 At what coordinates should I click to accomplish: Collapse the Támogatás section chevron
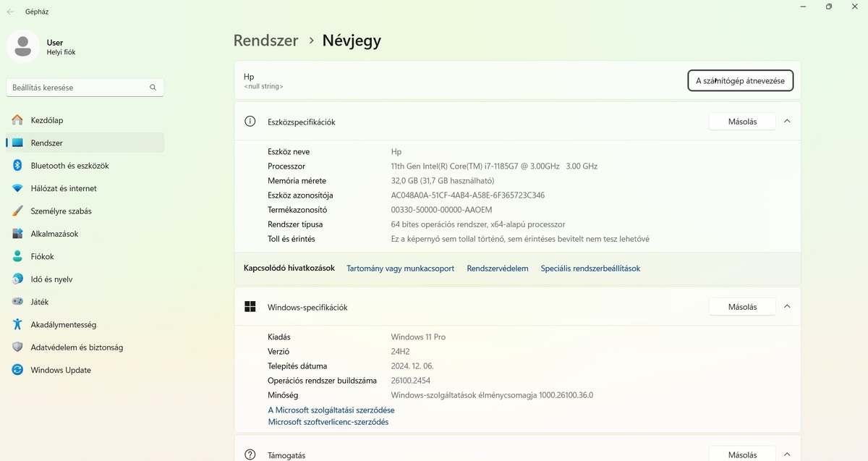[x=787, y=454]
